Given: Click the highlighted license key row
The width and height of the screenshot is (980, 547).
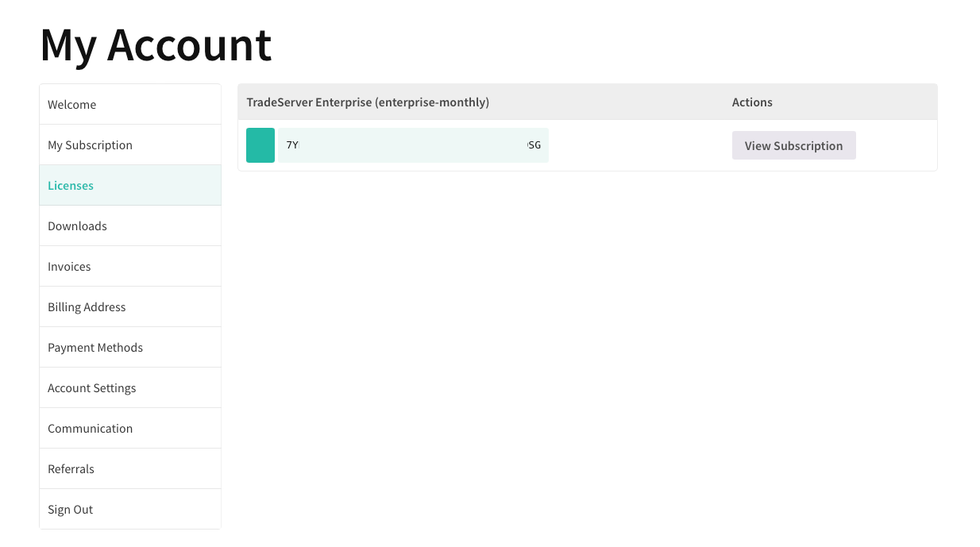Looking at the screenshot, I should [413, 145].
